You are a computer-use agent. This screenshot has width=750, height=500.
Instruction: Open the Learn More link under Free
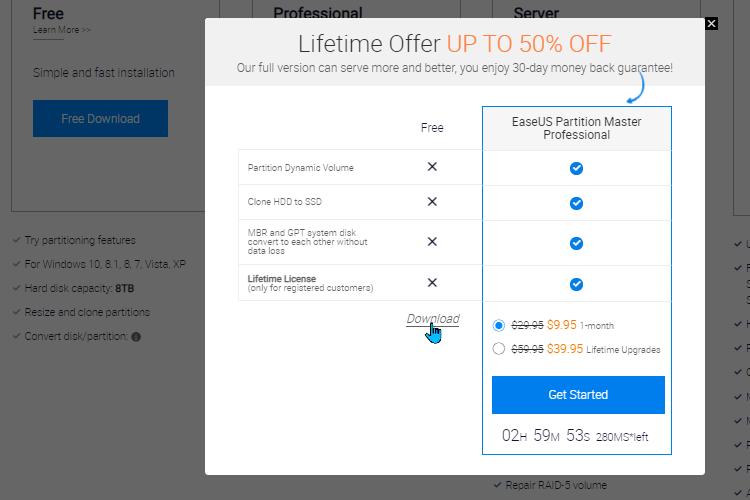coord(62,30)
